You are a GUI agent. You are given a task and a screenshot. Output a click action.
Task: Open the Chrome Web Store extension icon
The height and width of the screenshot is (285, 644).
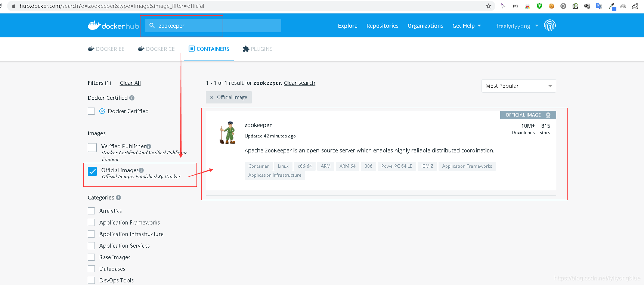[x=527, y=6]
